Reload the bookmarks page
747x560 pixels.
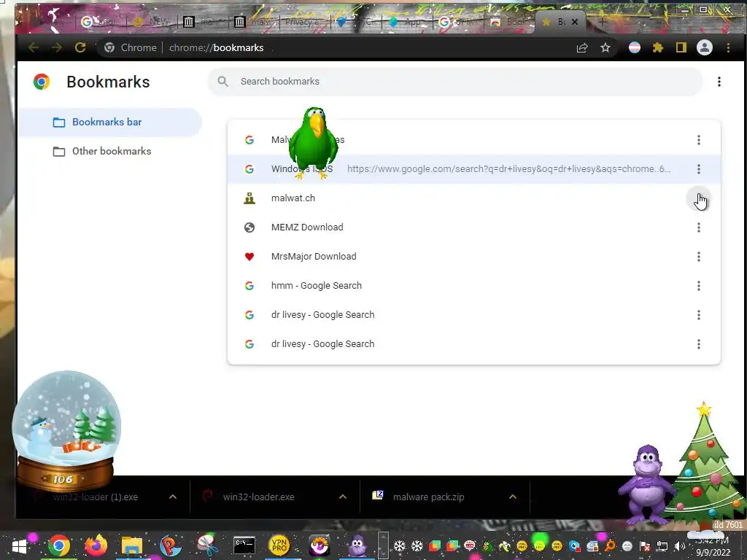[80, 47]
